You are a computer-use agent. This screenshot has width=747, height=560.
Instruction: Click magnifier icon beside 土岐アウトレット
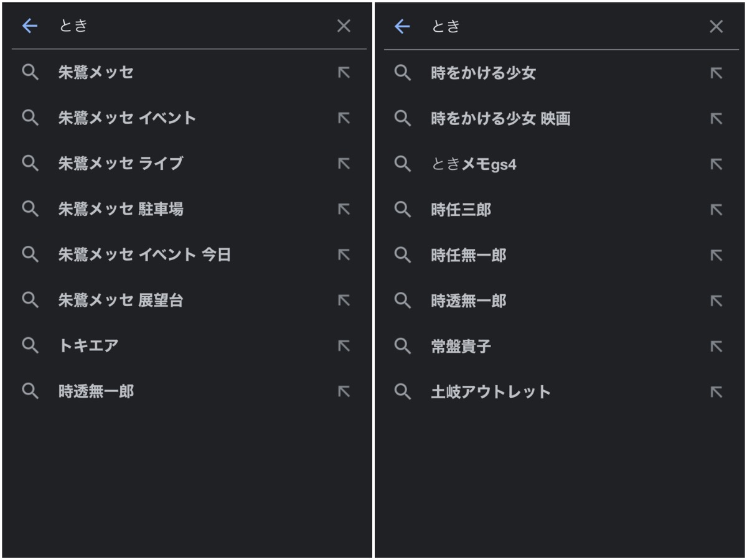point(403,392)
